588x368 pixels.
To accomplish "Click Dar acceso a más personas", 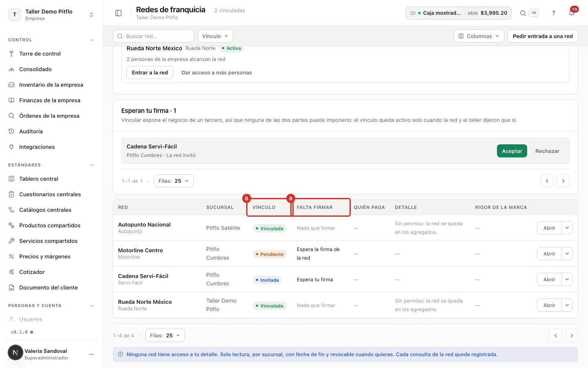I will pos(217,72).
